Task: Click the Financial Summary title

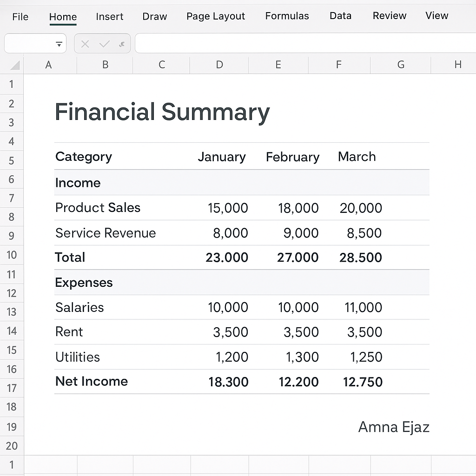Action: pyautogui.click(x=162, y=112)
